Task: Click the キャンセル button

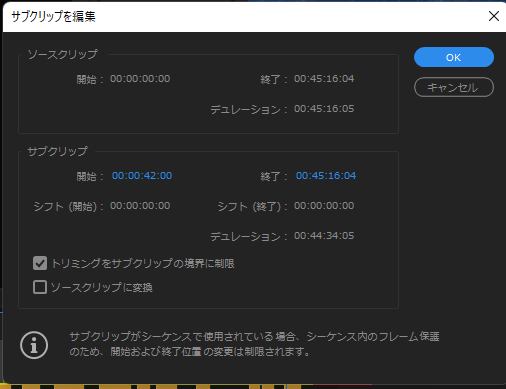Action: tap(454, 87)
